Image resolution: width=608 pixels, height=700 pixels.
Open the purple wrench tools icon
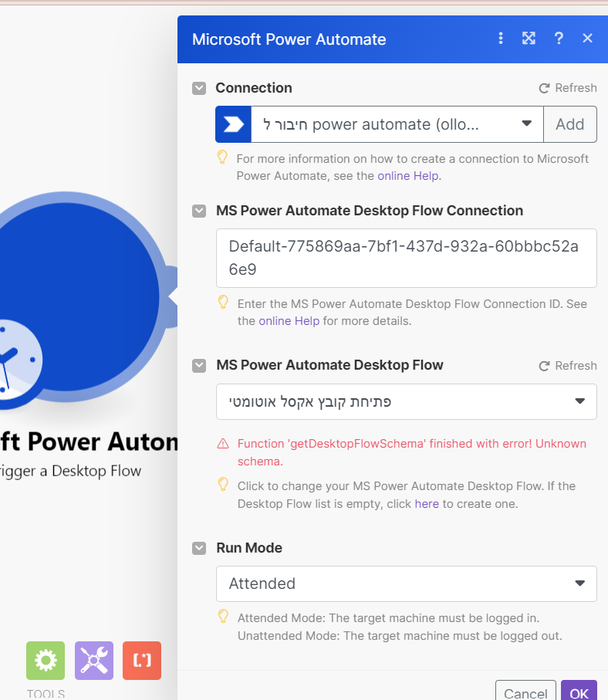point(94,661)
